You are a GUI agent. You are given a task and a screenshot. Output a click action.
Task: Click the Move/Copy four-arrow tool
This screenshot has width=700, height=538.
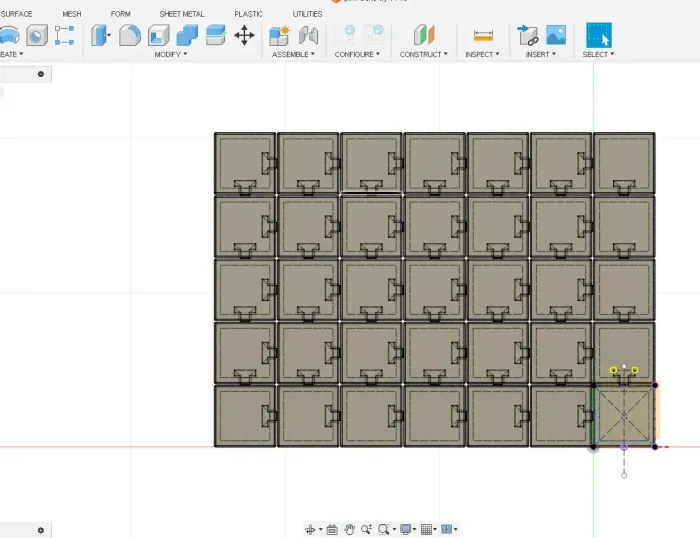point(244,35)
